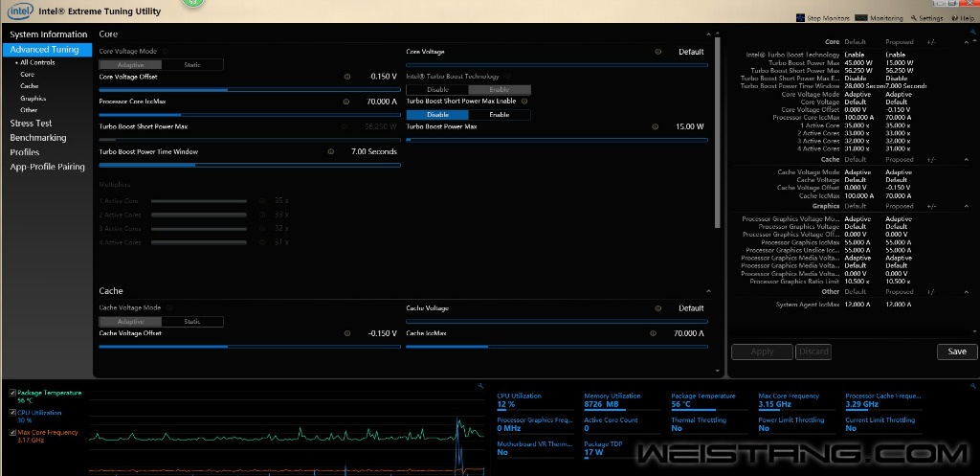Click info icon next to Cache Voltage Default
980x476 pixels.
(658, 307)
